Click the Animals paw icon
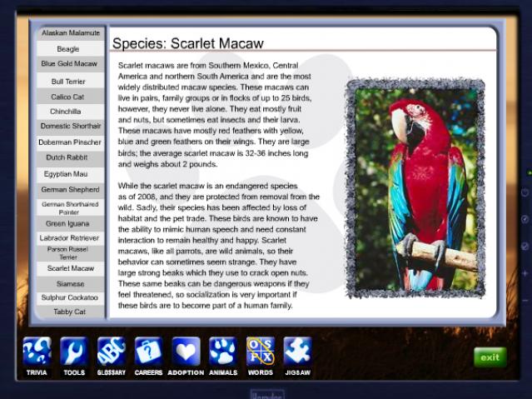The width and height of the screenshot is (532, 399). 223,352
